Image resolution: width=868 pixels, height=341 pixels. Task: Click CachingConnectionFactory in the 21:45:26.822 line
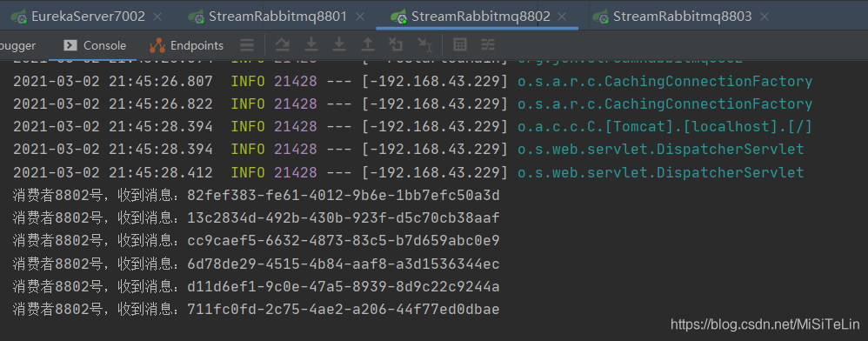coord(708,104)
